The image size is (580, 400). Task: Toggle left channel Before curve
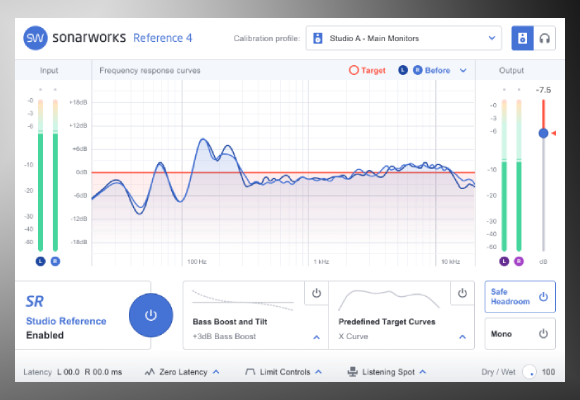click(x=403, y=70)
